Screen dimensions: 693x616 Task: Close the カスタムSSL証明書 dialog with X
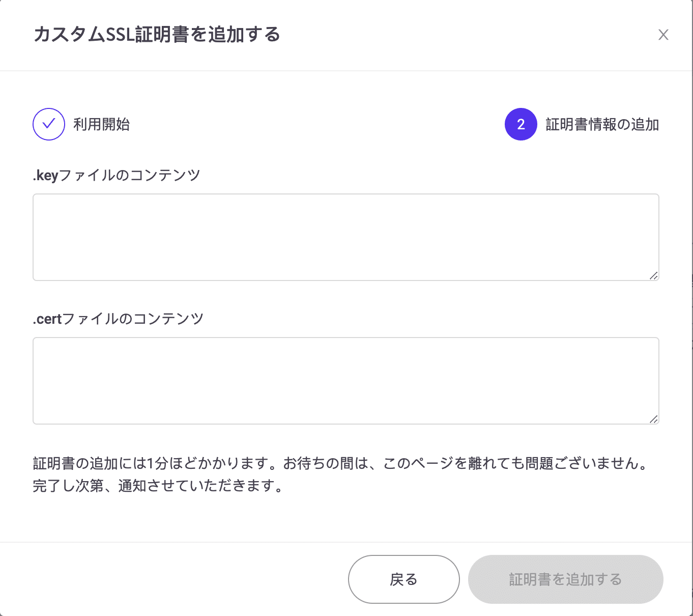pyautogui.click(x=663, y=35)
